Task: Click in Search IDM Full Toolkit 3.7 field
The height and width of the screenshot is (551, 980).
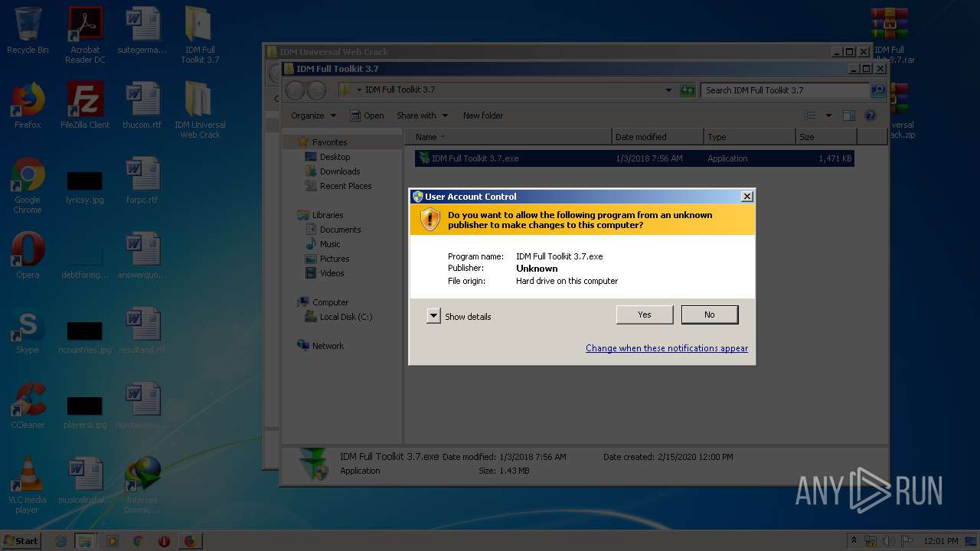Action: click(786, 90)
